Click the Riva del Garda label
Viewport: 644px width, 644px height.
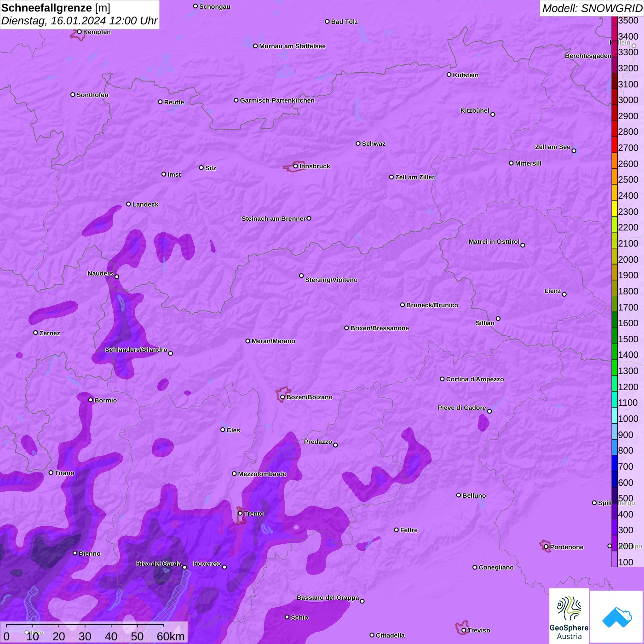tap(159, 563)
